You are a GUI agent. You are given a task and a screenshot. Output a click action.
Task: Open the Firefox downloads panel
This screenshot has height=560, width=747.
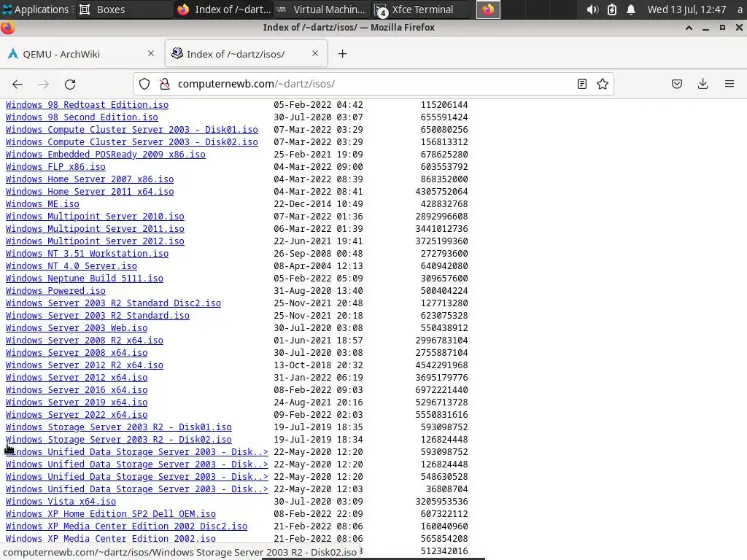tap(703, 85)
